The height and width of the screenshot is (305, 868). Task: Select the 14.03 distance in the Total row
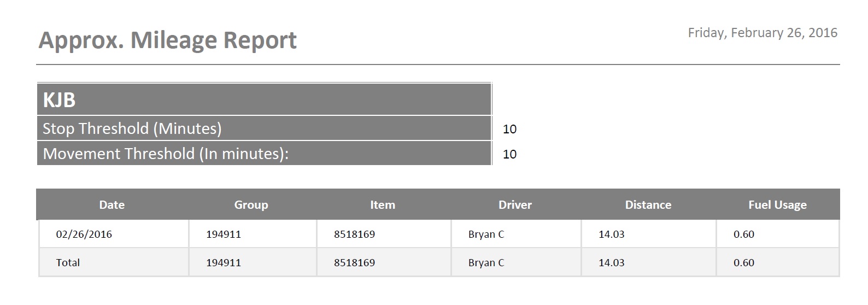click(x=612, y=263)
